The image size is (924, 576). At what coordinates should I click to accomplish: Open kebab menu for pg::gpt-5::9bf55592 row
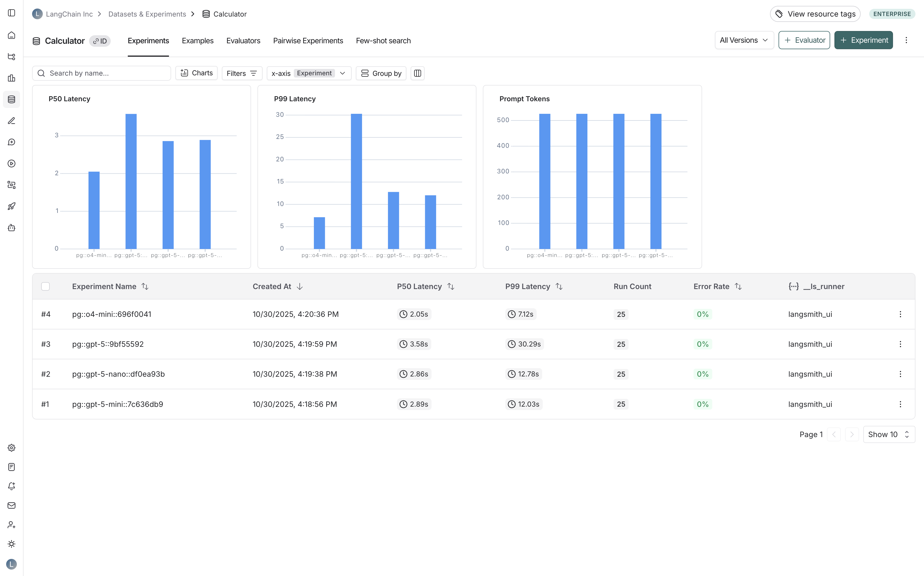(x=900, y=344)
